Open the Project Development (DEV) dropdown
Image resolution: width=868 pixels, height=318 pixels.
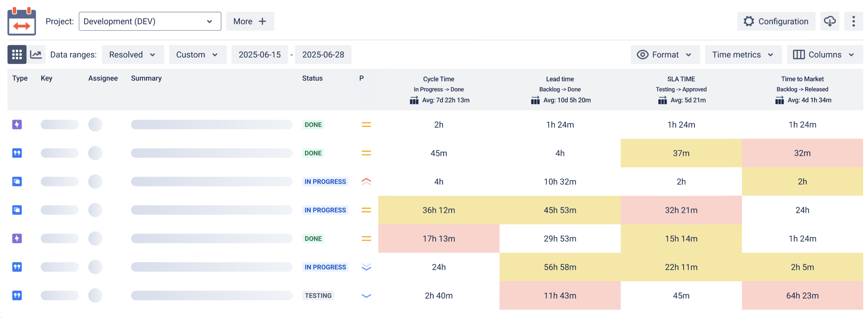click(150, 21)
